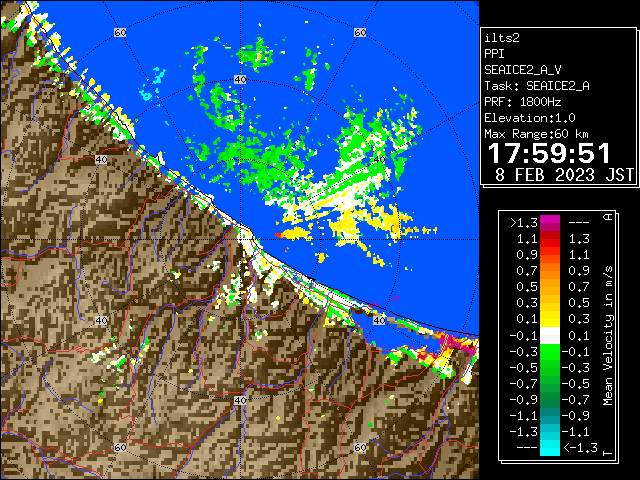Click the 'T' letter ending the legend

pyautogui.click(x=608, y=453)
